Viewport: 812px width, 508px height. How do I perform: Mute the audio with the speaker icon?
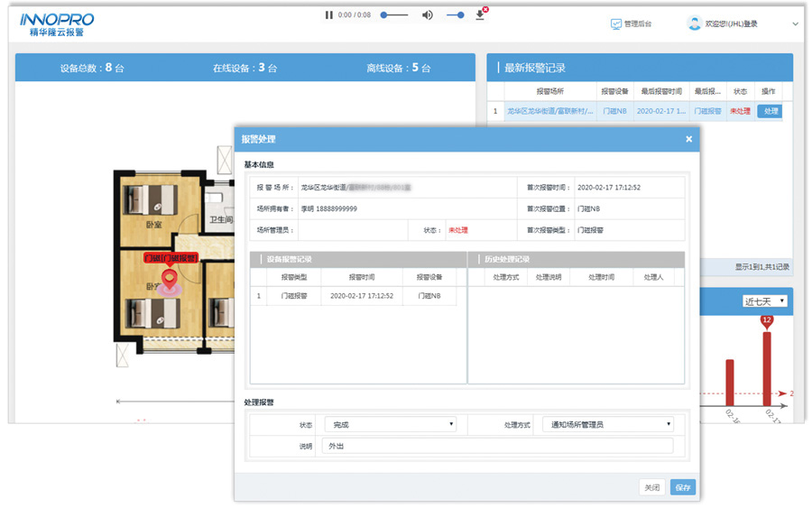click(428, 15)
